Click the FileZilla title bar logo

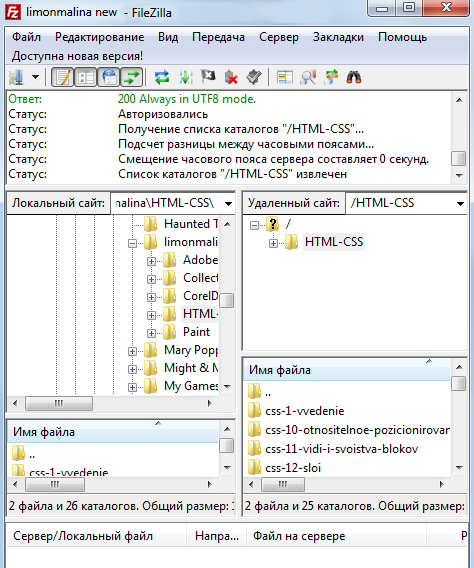coord(13,12)
